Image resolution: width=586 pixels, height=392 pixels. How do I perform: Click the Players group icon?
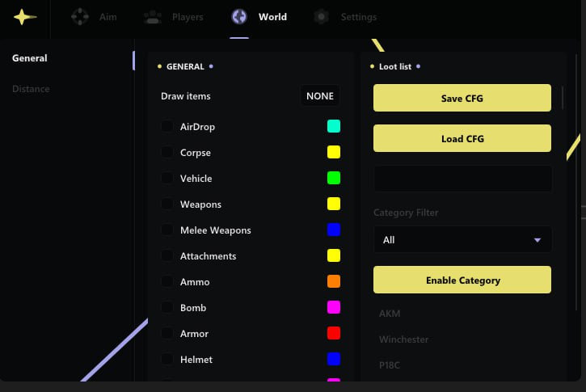(x=151, y=17)
